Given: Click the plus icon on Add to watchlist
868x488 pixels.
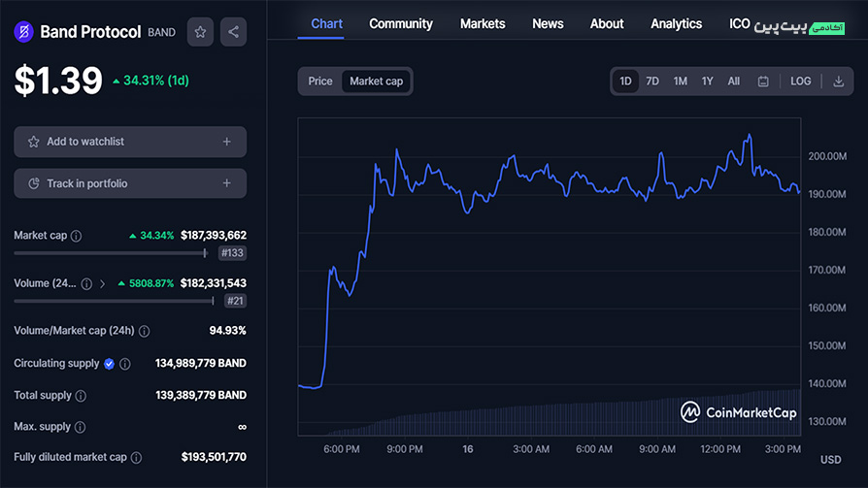Looking at the screenshot, I should pyautogui.click(x=227, y=142).
